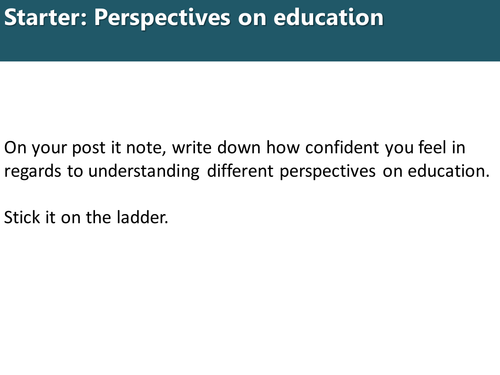Click lowercase "perspectives" in the body paragraph
The height and width of the screenshot is (375, 500).
(328, 172)
